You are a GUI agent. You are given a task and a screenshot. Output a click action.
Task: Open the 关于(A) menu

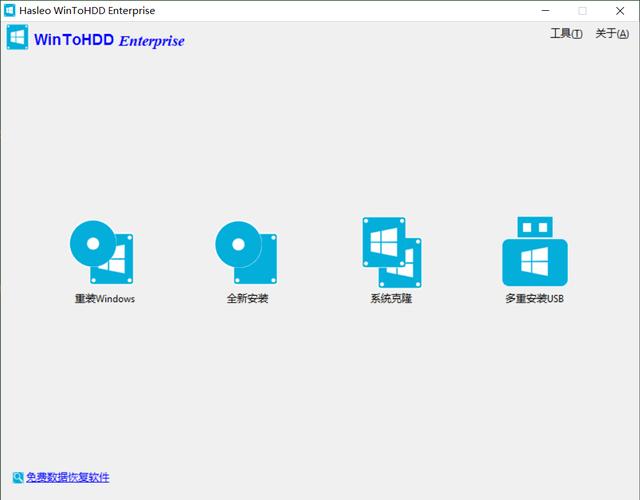pyautogui.click(x=612, y=33)
